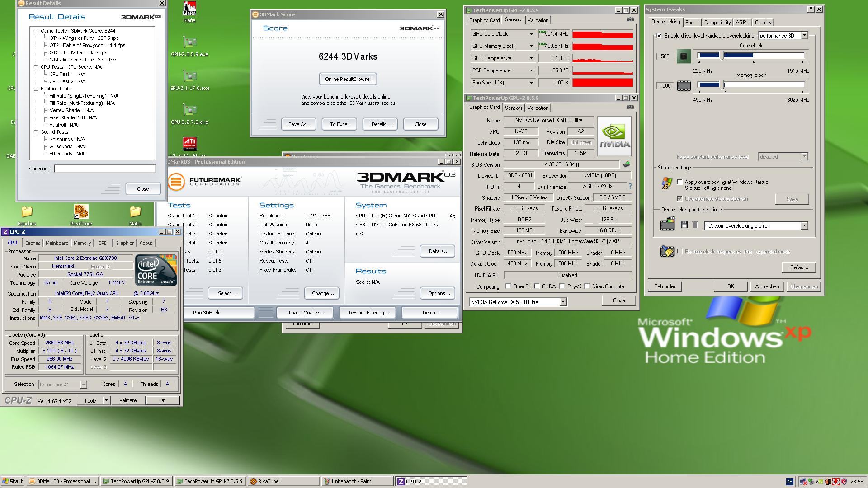Open the Fan tab in System tweaks
868x488 pixels.
689,23
